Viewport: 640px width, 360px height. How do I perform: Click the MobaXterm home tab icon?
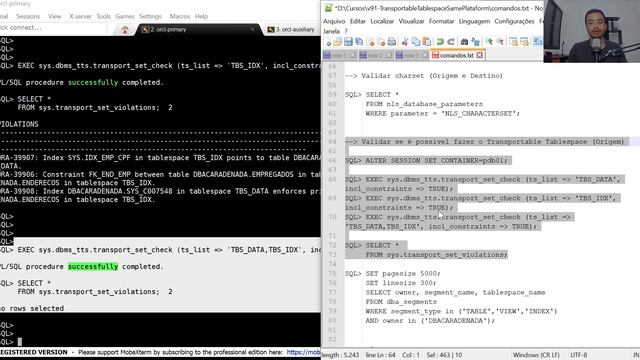coord(125,29)
